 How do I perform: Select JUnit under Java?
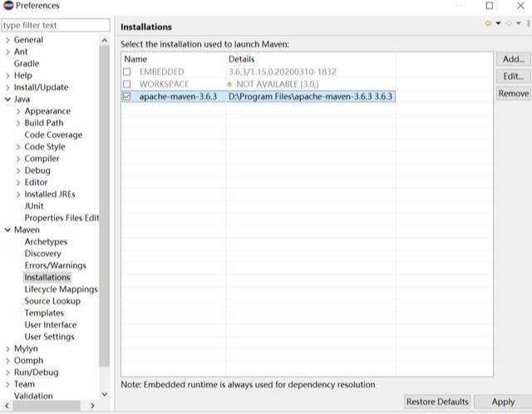click(x=34, y=206)
